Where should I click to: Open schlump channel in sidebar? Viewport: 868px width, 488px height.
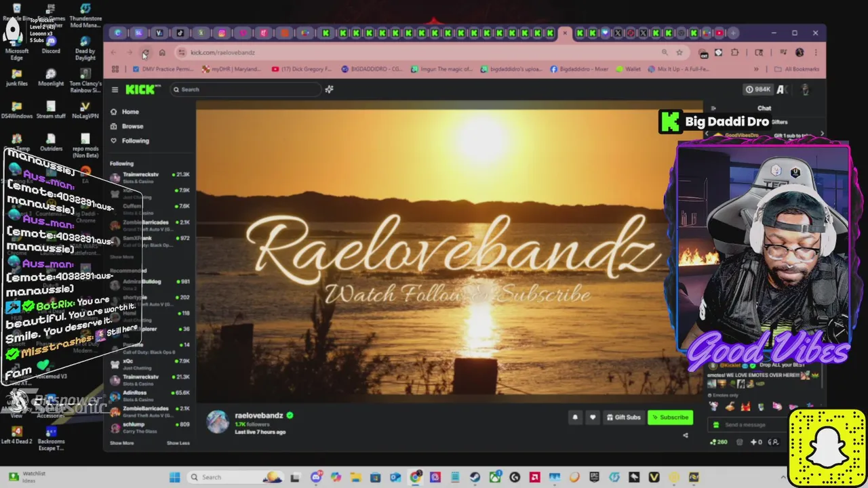pos(150,428)
